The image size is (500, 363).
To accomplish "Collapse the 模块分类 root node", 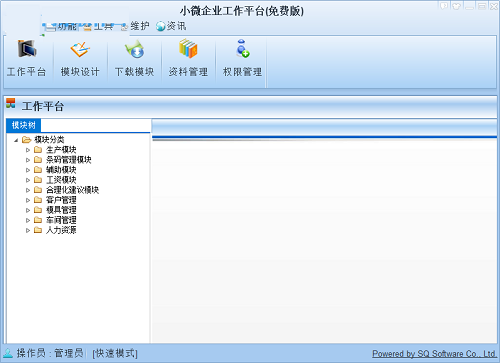I will pos(16,140).
